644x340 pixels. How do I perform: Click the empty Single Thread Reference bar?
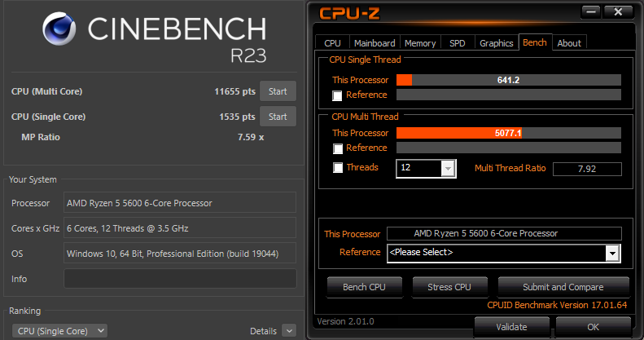click(x=509, y=95)
